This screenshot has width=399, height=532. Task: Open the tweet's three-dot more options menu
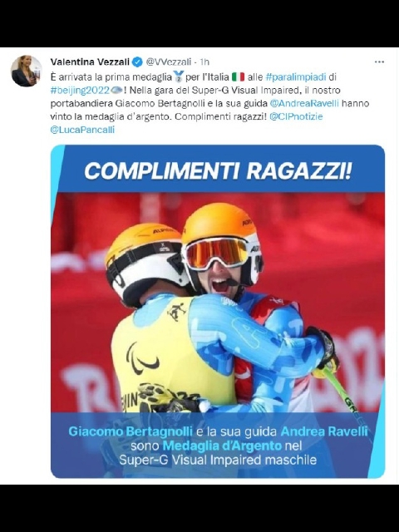point(379,62)
